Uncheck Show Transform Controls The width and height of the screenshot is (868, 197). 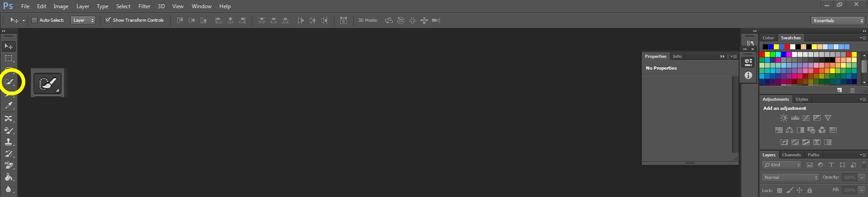pos(108,20)
